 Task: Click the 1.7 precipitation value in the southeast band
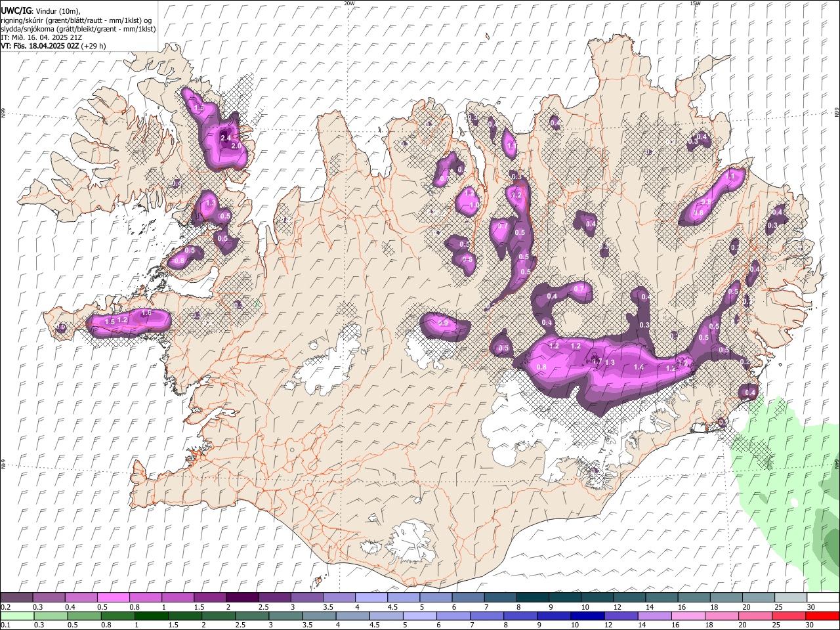click(597, 361)
